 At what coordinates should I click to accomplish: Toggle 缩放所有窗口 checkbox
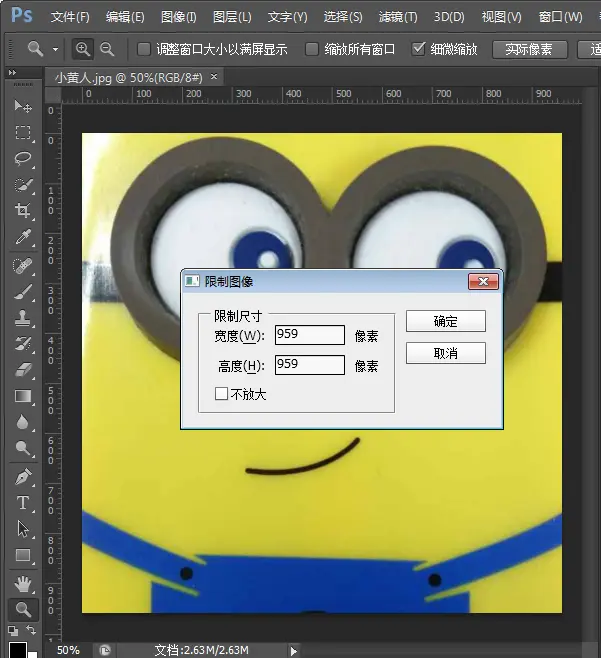coord(311,49)
